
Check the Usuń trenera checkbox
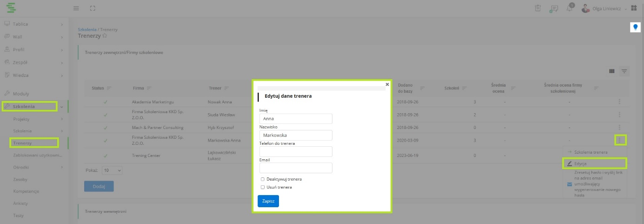[263, 187]
